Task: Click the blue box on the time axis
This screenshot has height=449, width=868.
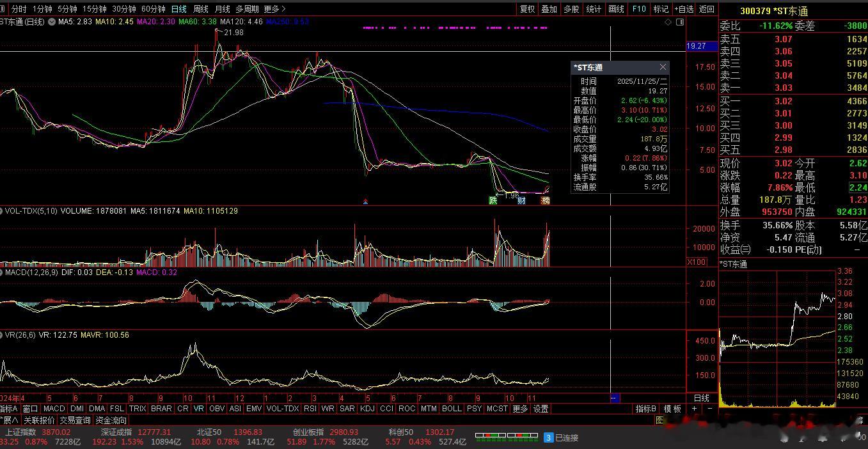Action: pyautogui.click(x=615, y=398)
